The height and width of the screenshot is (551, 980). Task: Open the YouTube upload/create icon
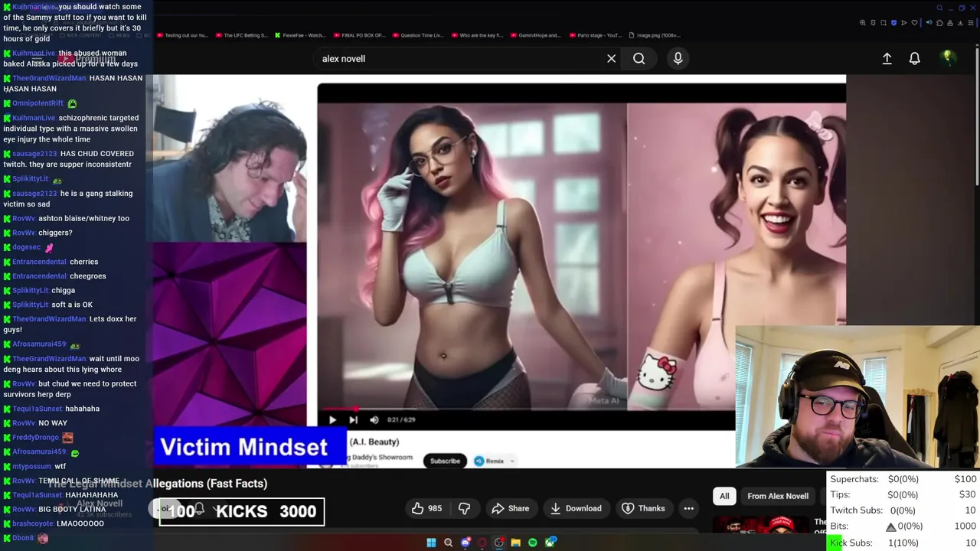tap(887, 58)
